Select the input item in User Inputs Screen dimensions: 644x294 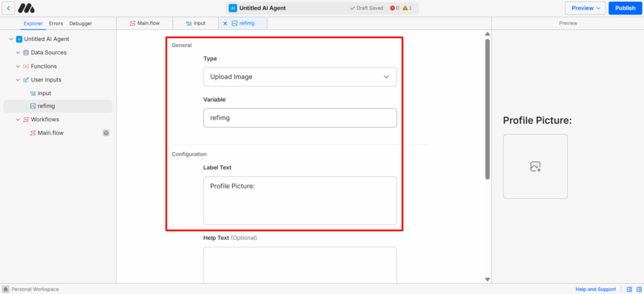pyautogui.click(x=44, y=93)
